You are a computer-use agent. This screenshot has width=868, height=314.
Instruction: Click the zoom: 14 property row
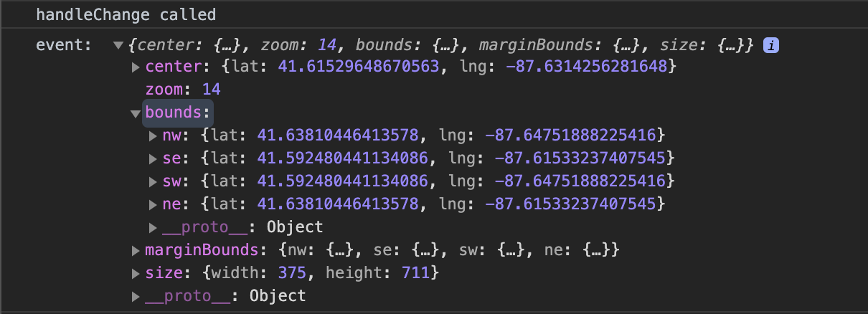(x=182, y=90)
